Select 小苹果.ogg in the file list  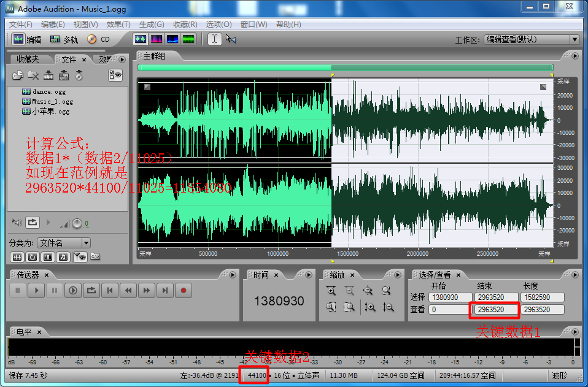click(46, 111)
